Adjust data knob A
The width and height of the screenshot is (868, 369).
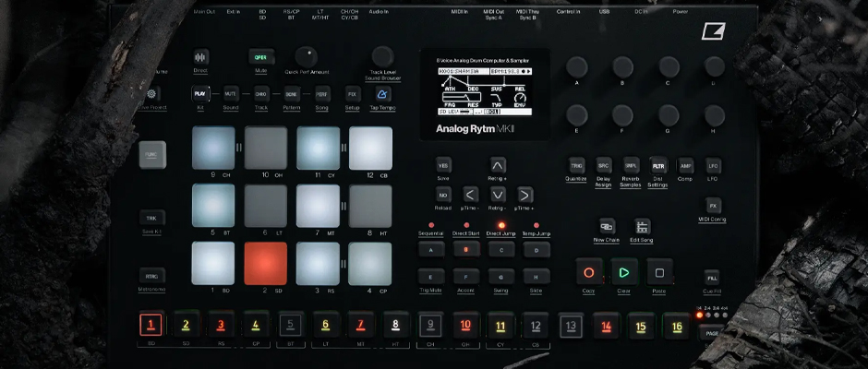click(x=576, y=67)
